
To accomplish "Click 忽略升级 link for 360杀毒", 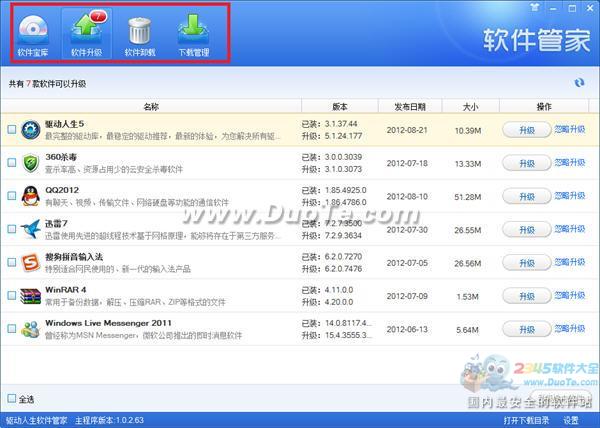I will click(x=570, y=163).
